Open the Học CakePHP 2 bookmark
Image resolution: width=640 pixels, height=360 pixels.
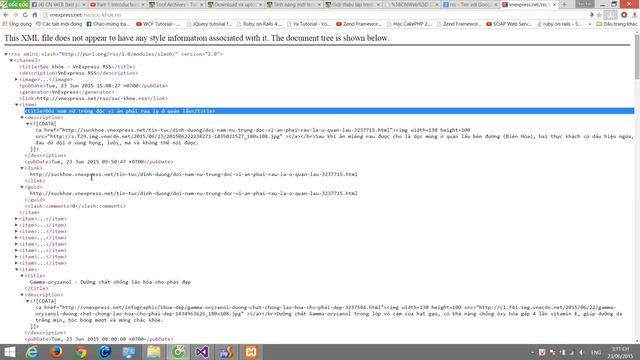point(409,24)
